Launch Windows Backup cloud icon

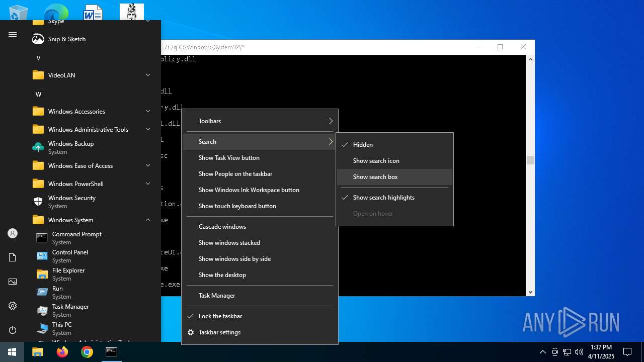point(38,148)
